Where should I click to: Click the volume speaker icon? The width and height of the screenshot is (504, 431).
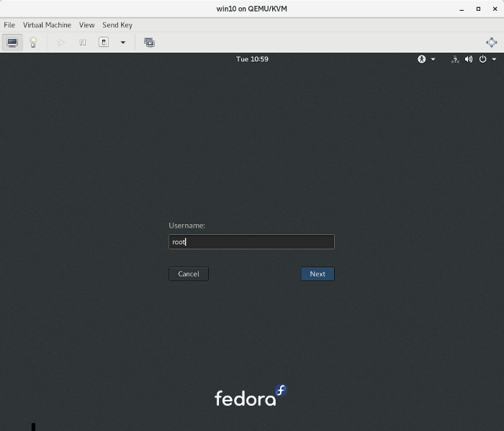(x=469, y=59)
